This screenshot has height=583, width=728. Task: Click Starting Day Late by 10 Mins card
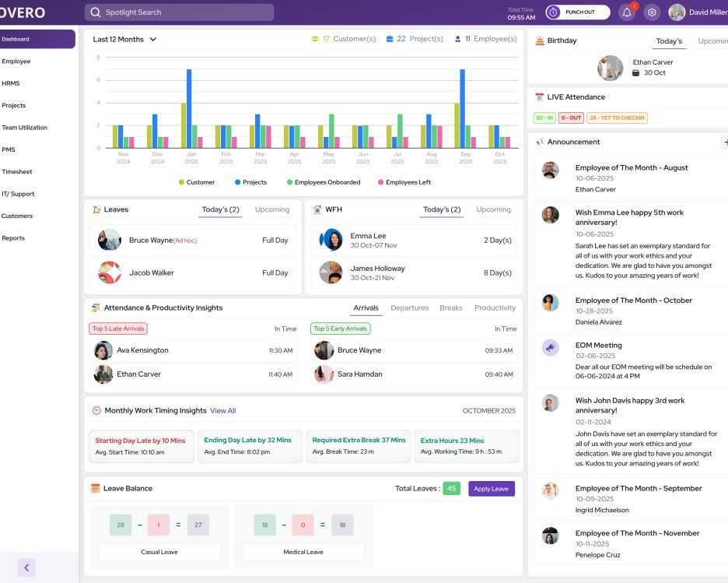point(142,446)
